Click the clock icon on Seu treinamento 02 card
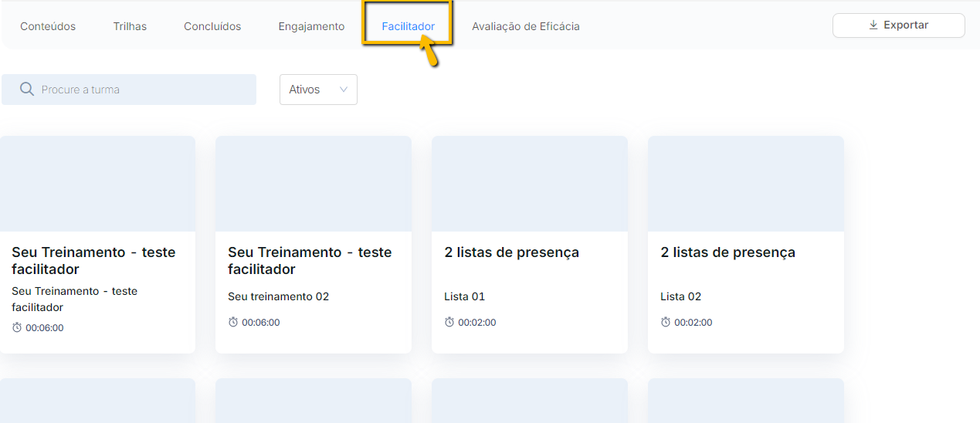 pos(233,322)
